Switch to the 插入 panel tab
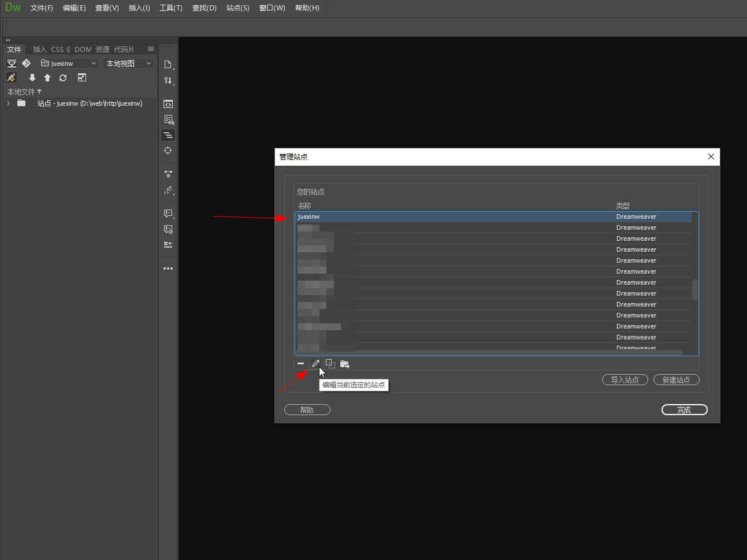This screenshot has width=747, height=560. [x=40, y=50]
